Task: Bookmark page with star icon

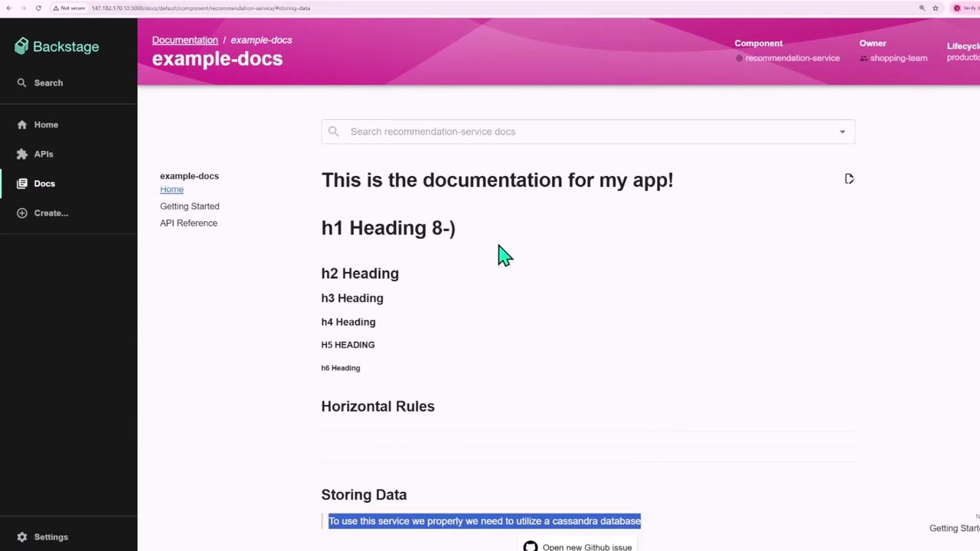Action: tap(935, 8)
